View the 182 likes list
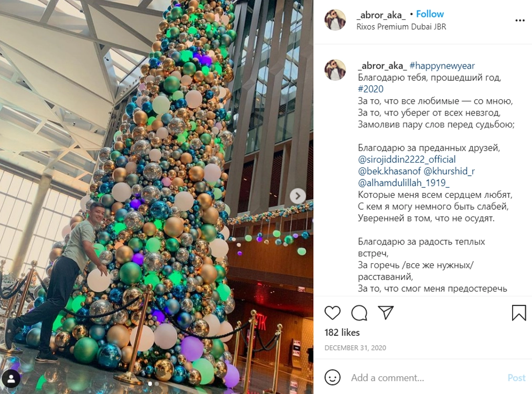This screenshot has height=394, width=532. click(x=342, y=333)
